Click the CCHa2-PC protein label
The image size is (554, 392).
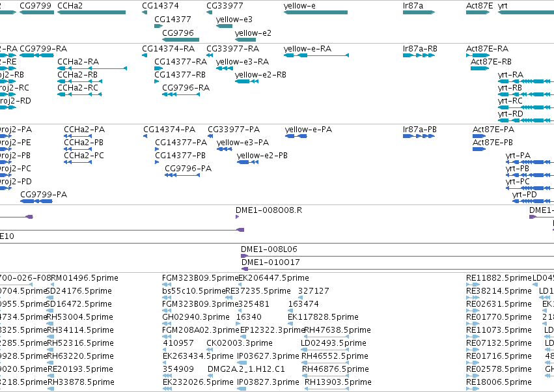tap(84, 156)
